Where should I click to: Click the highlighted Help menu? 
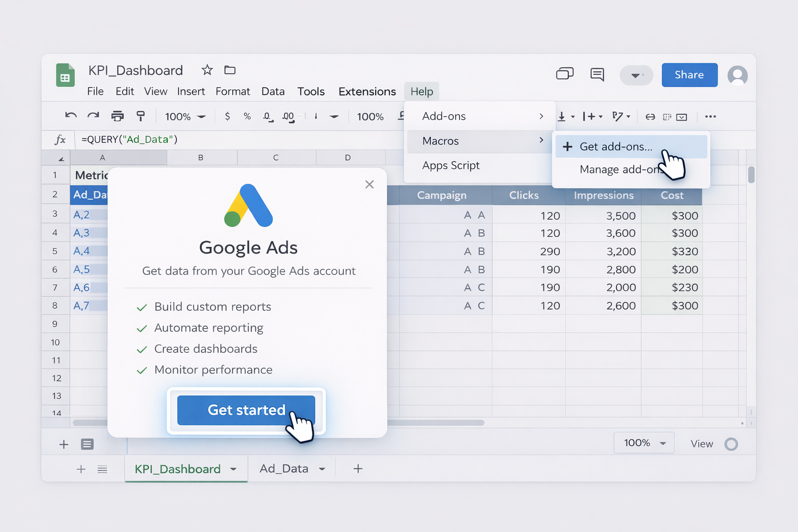point(422,91)
